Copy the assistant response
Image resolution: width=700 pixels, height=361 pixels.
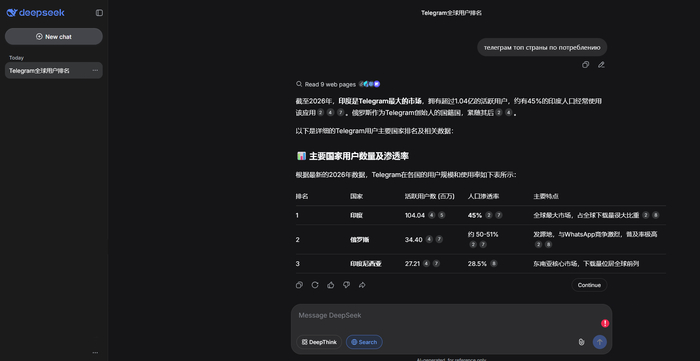pyautogui.click(x=299, y=285)
